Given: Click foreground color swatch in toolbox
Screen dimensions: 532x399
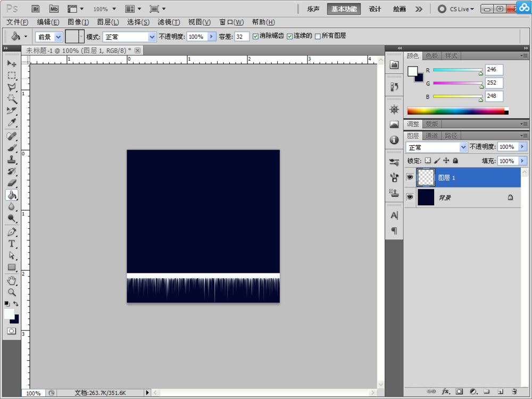Looking at the screenshot, I should point(9,314).
